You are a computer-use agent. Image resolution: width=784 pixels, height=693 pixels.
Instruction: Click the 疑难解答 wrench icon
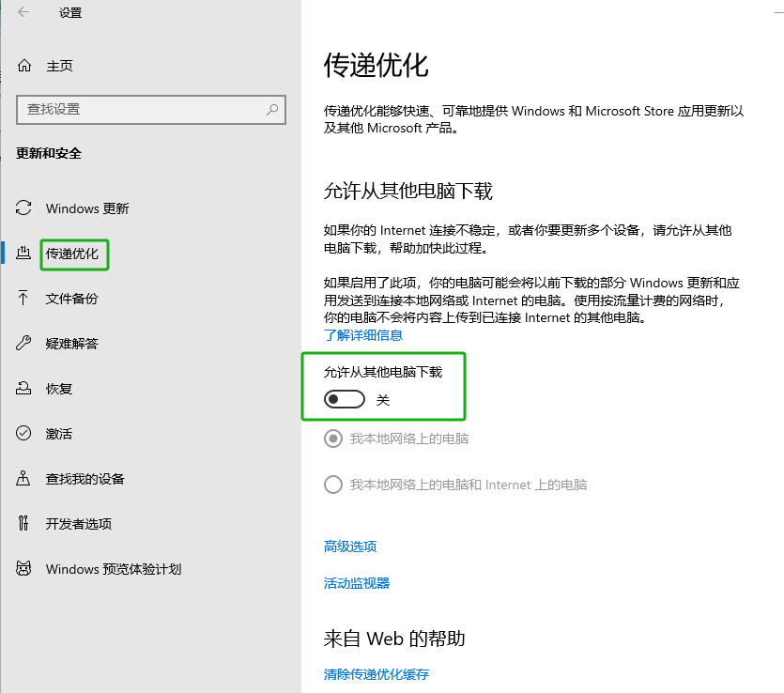(24, 344)
